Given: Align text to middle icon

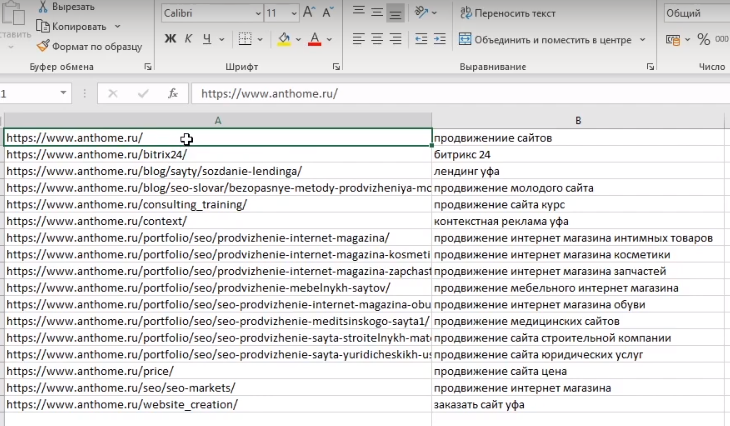Looking at the screenshot, I should click(x=377, y=13).
